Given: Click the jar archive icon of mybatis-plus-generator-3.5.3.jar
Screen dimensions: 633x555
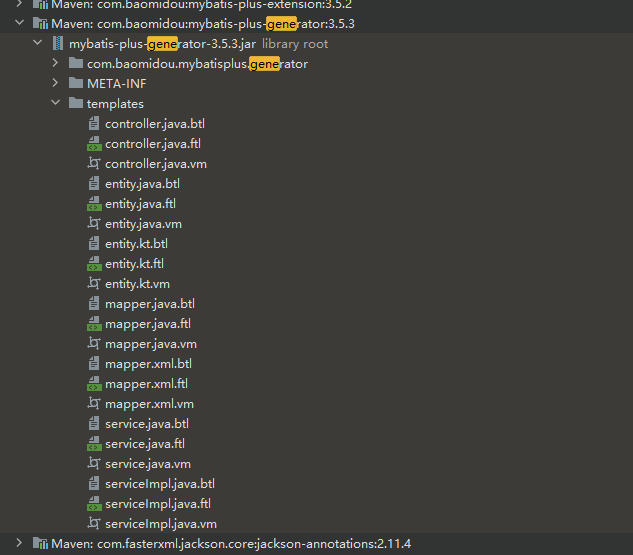Looking at the screenshot, I should coord(58,43).
